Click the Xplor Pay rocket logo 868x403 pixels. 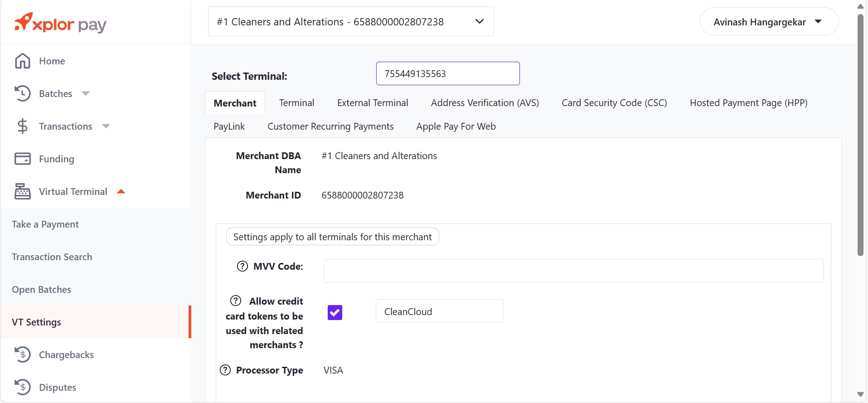point(24,22)
